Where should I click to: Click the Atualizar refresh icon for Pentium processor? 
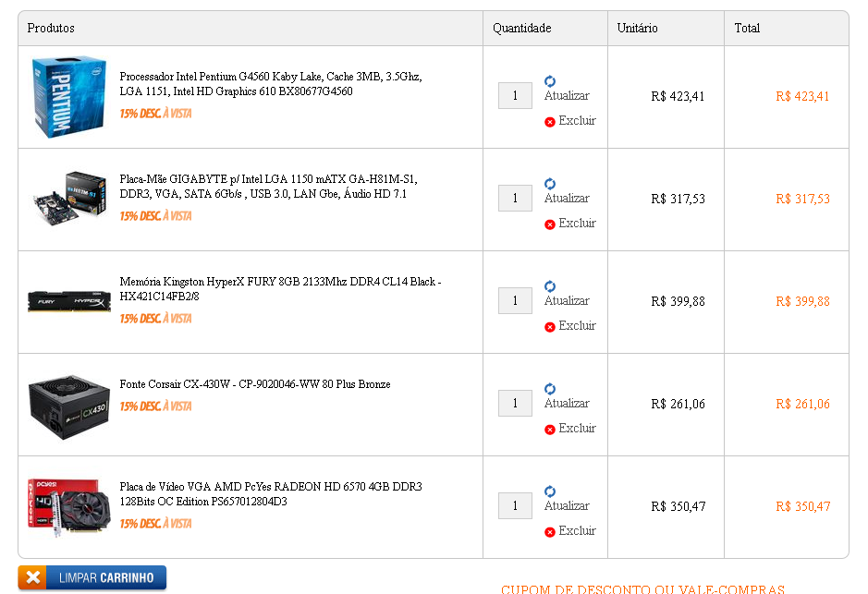tap(550, 81)
